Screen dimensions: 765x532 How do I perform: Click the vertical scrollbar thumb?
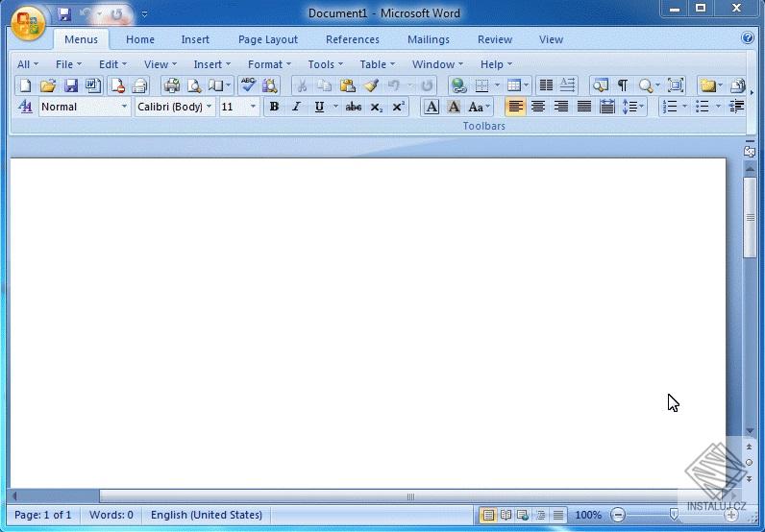click(750, 217)
